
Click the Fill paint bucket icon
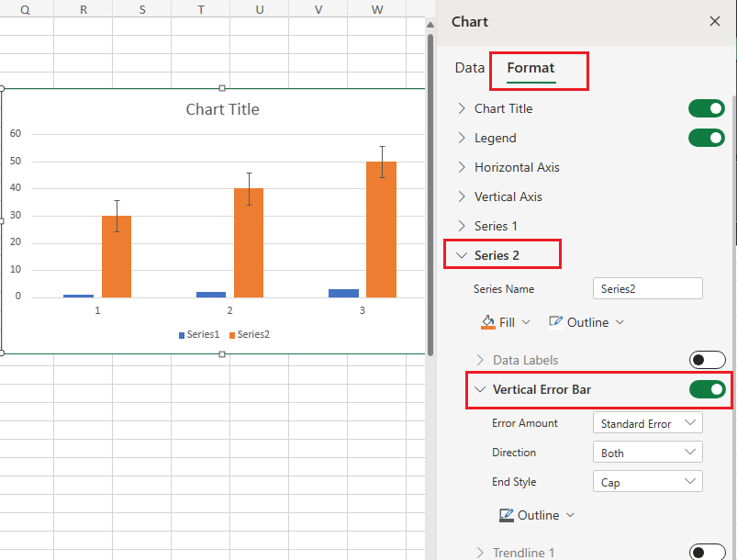coord(488,322)
